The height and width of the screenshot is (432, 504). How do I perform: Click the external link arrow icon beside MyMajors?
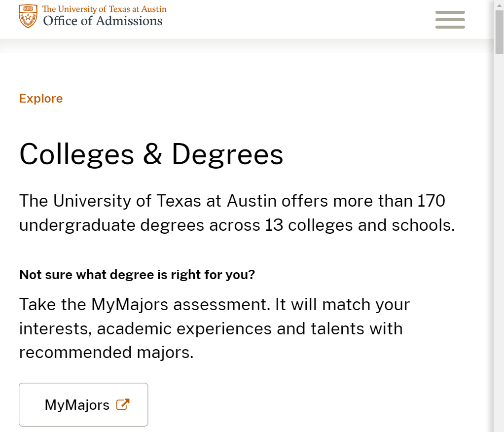point(123,404)
